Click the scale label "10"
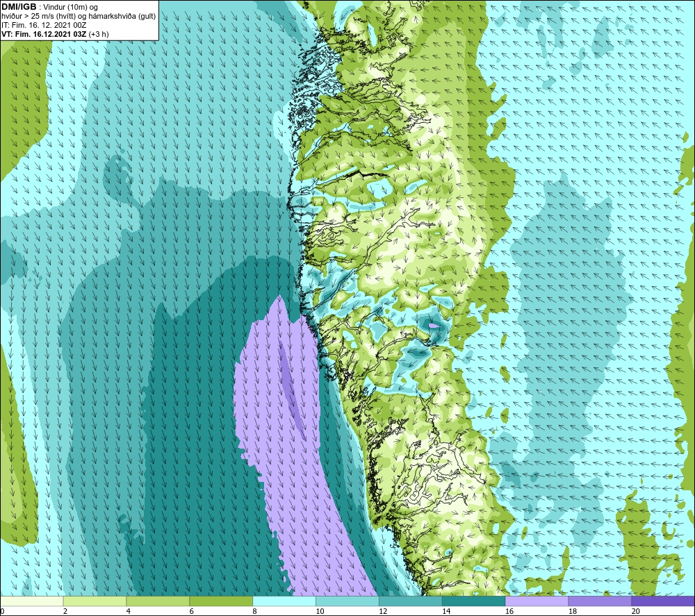The height and width of the screenshot is (616, 695). click(x=320, y=611)
